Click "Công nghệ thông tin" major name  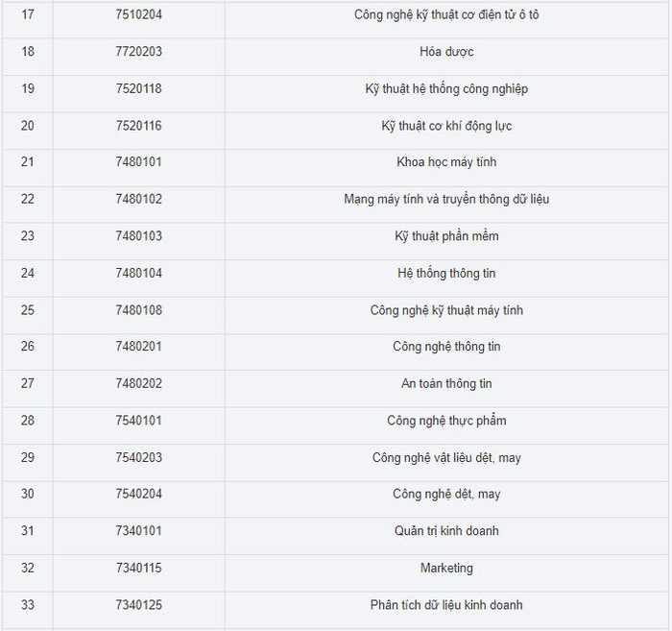pos(446,347)
